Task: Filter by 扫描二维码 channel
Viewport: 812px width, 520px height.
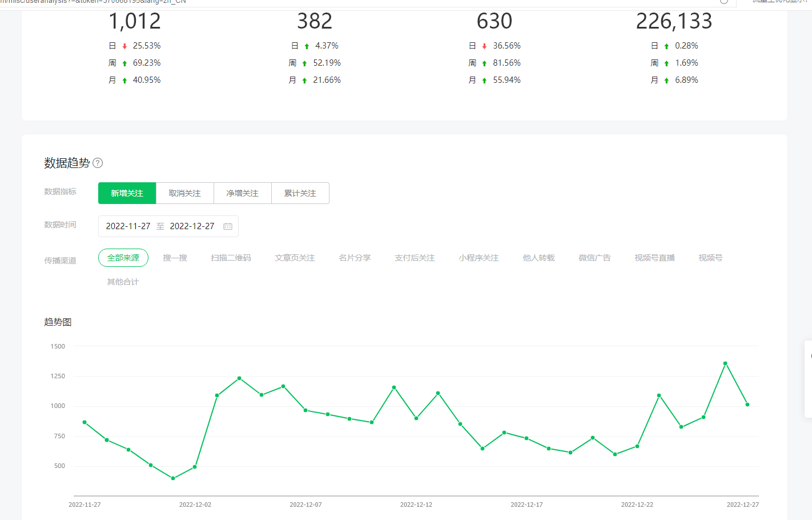Action: pos(231,258)
